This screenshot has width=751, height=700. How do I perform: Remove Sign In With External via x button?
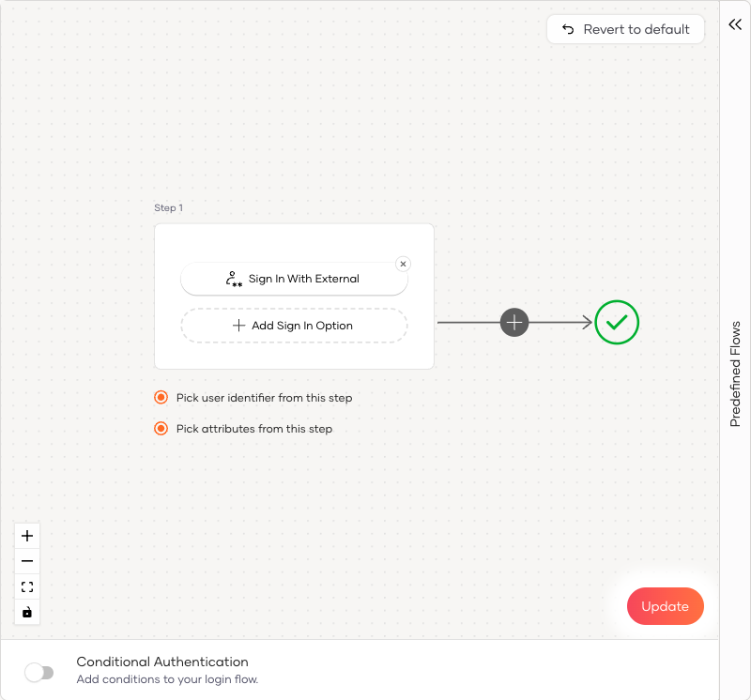(x=404, y=264)
